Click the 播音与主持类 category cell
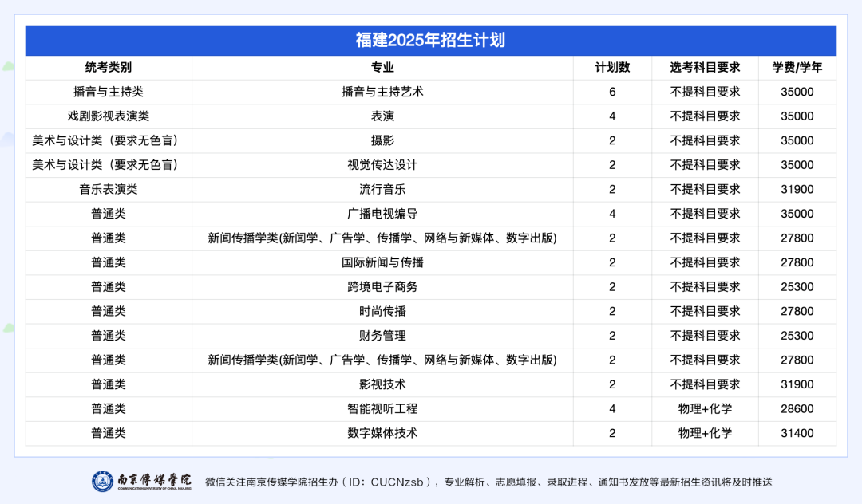 (109, 92)
